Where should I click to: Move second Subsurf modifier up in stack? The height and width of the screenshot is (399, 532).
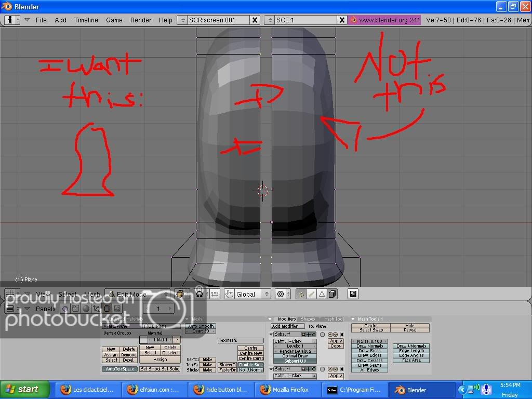coord(330,369)
